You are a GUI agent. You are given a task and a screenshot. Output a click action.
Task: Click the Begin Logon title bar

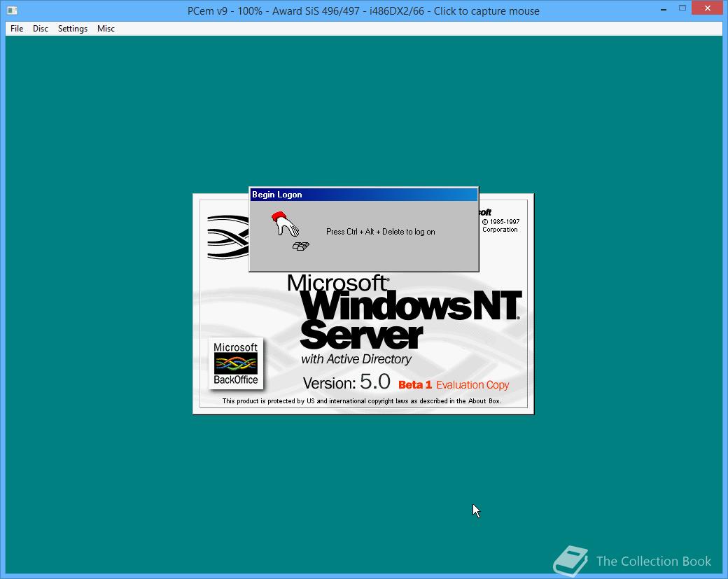coord(363,195)
